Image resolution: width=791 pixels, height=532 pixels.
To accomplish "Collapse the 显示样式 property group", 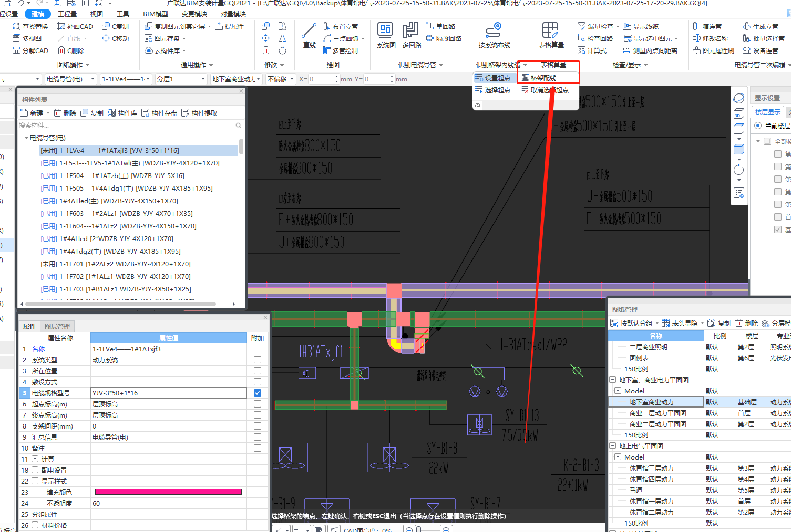I will pyautogui.click(x=35, y=481).
